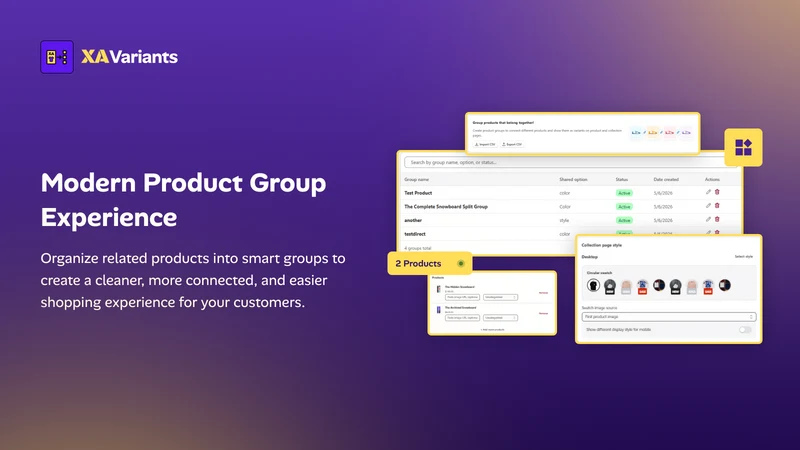Click the 4 groups total text

(417, 248)
